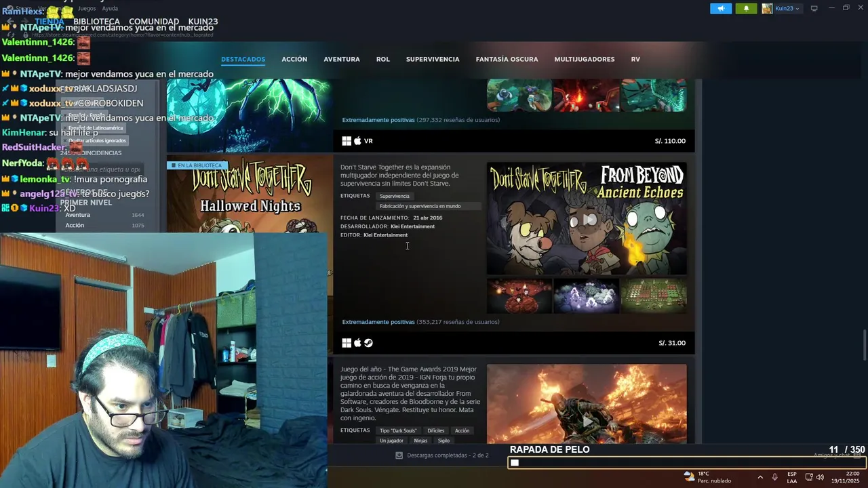Open the red lava screenshot thumbnail at top

tap(587, 95)
